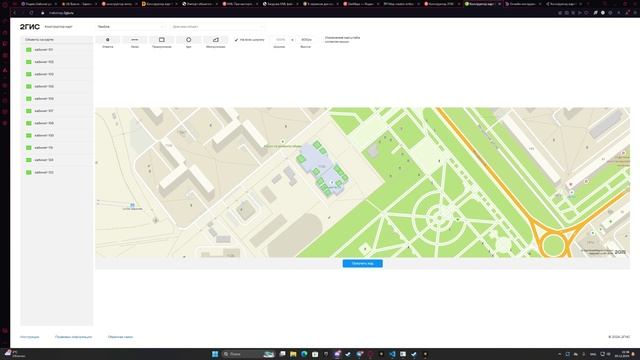Select the line drawing tool
The height and width of the screenshot is (360, 640).
point(135,40)
